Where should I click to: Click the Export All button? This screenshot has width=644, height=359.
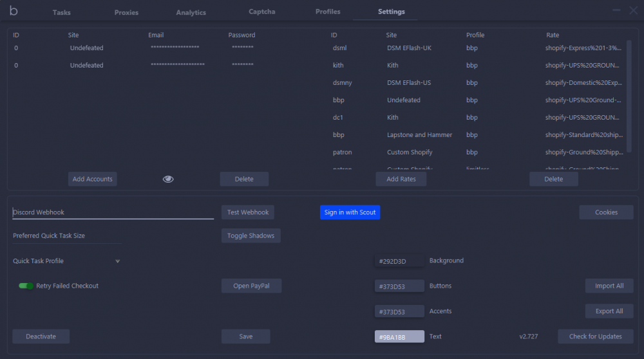click(609, 311)
